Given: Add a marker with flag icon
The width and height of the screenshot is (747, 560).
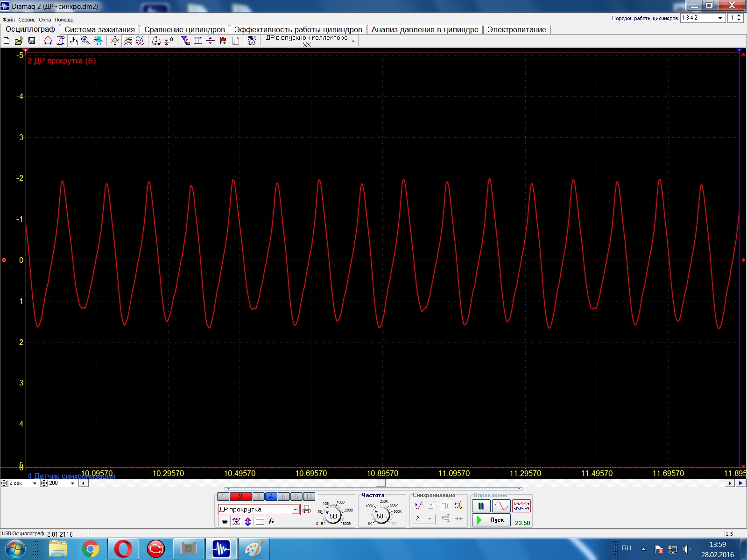Looking at the screenshot, I should point(223,41).
